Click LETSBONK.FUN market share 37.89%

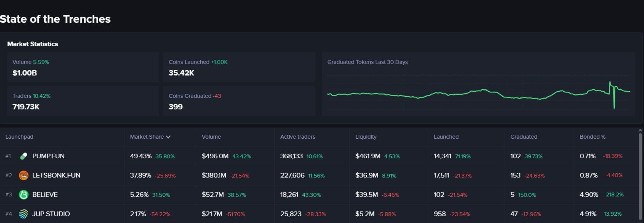click(141, 175)
